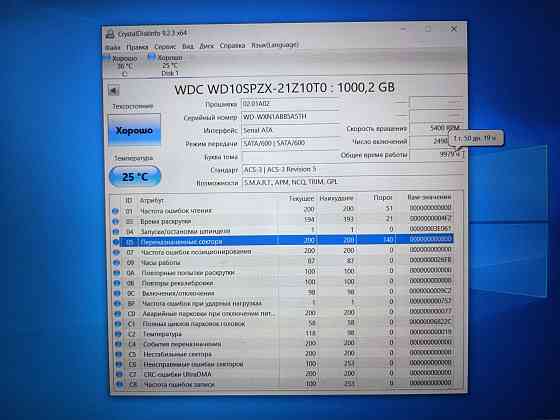
Task: Open the Справка menu
Action: coord(232,46)
